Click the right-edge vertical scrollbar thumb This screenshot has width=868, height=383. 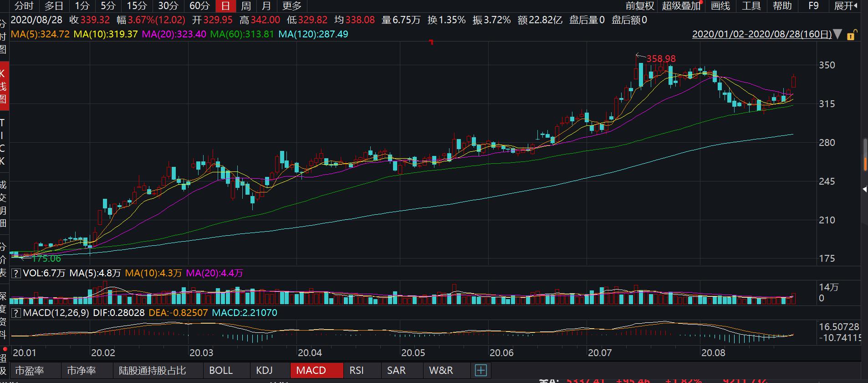click(x=865, y=155)
